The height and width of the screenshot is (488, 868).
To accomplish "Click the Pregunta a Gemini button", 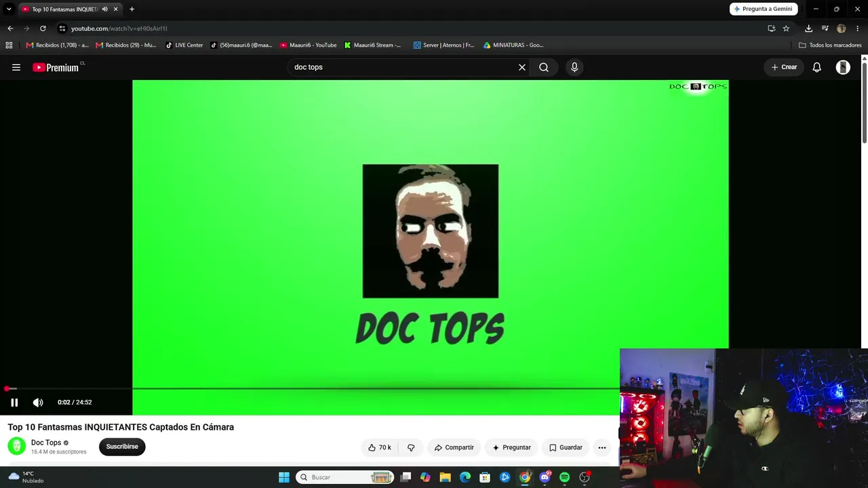I will coord(764,9).
